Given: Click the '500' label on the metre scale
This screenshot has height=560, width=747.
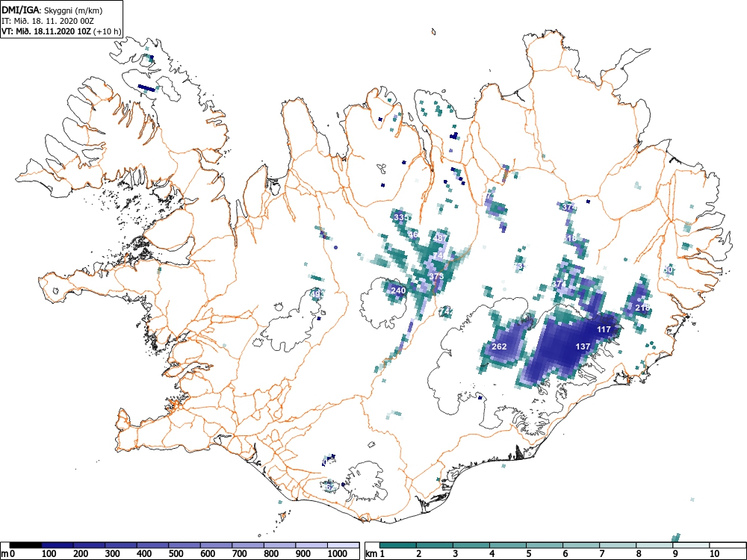Looking at the screenshot, I should pyautogui.click(x=176, y=554).
